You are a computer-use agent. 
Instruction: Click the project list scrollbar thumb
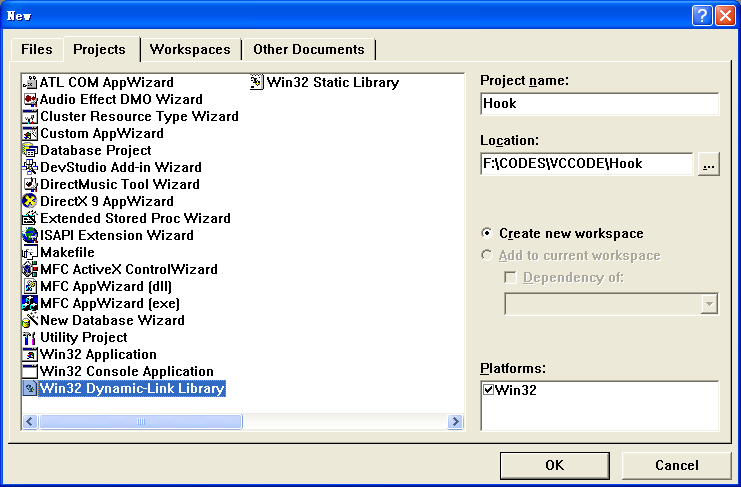pos(141,421)
